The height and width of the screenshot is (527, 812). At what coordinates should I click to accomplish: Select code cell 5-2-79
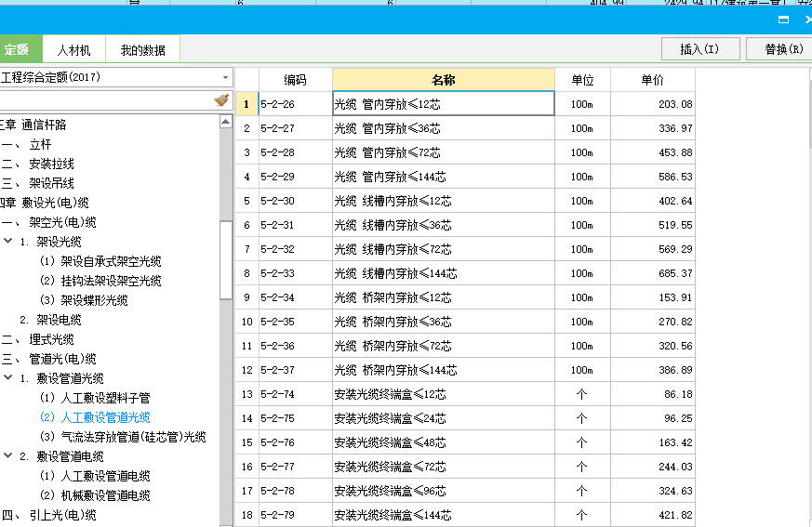[x=295, y=515]
